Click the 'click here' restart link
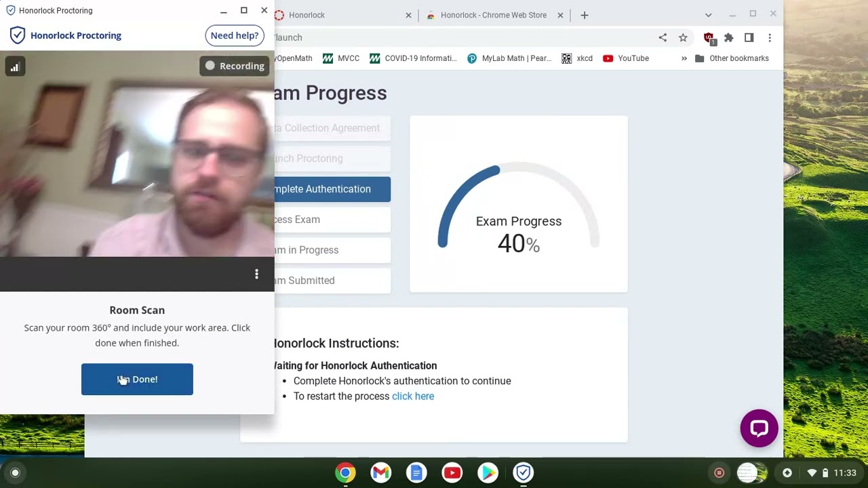Screen dimensions: 868x488 (413, 396)
